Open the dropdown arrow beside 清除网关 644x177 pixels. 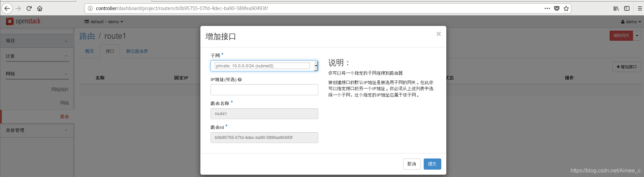tap(637, 36)
